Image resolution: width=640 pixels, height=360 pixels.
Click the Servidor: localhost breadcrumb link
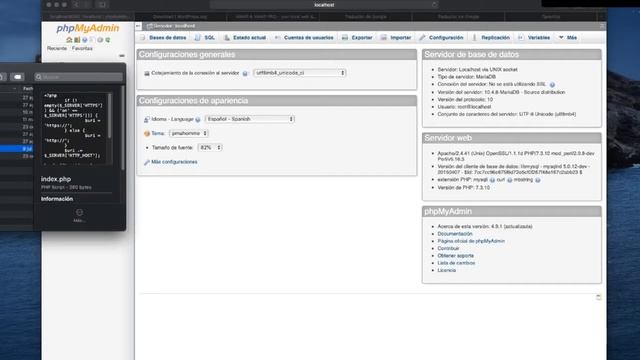pyautogui.click(x=174, y=26)
